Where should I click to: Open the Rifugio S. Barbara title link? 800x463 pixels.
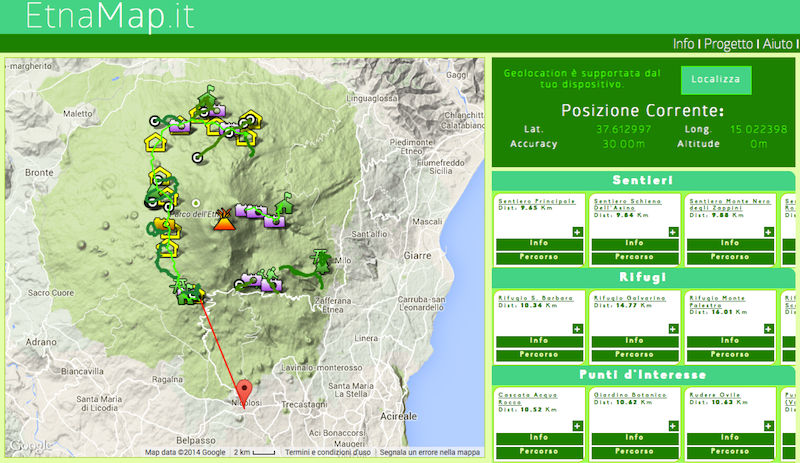[536, 298]
